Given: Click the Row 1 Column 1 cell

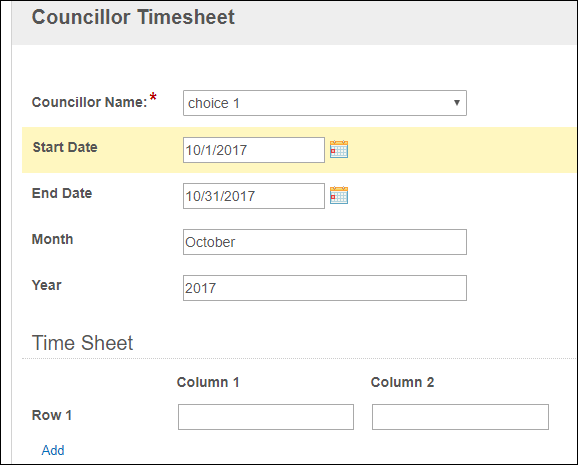Looking at the screenshot, I should pyautogui.click(x=266, y=417).
